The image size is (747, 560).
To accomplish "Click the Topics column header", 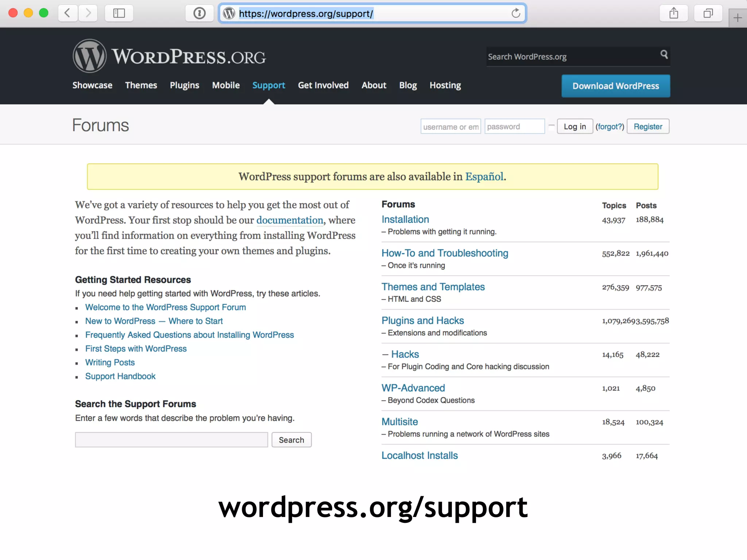I will [614, 206].
